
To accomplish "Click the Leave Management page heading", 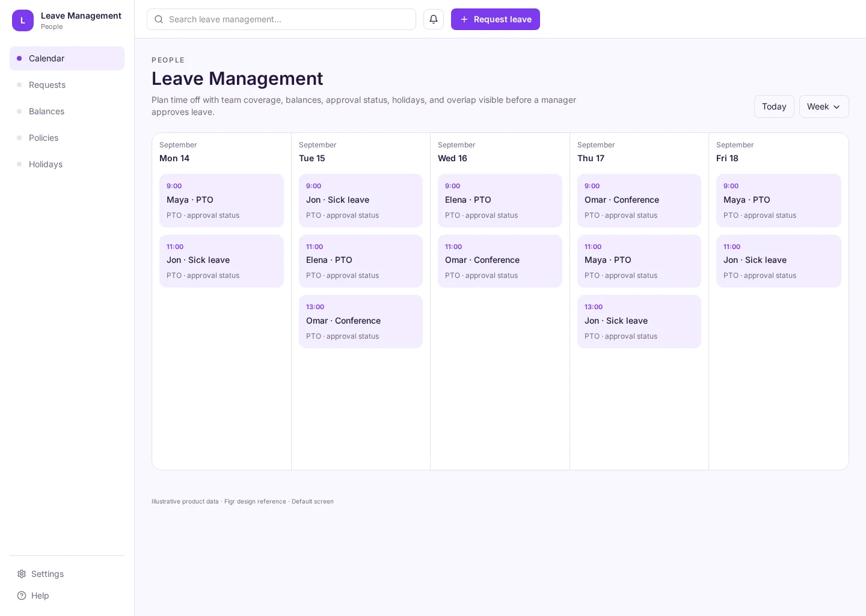I will pos(237,78).
